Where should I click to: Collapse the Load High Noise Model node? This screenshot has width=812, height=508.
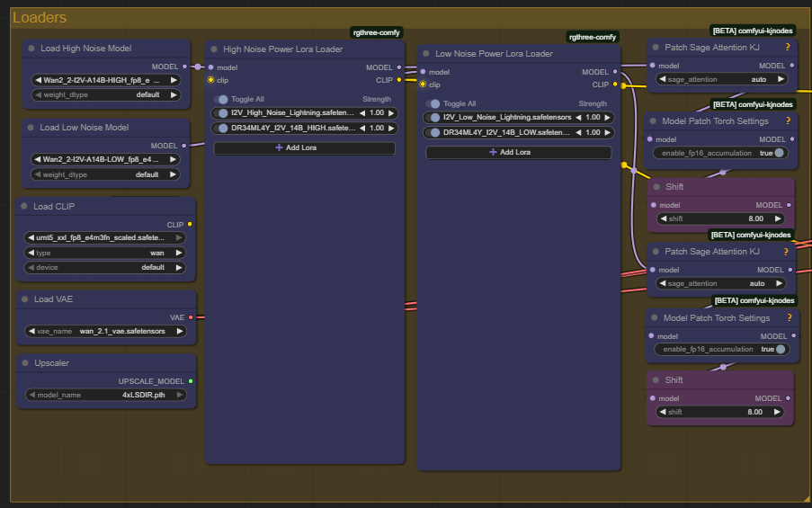(x=31, y=49)
